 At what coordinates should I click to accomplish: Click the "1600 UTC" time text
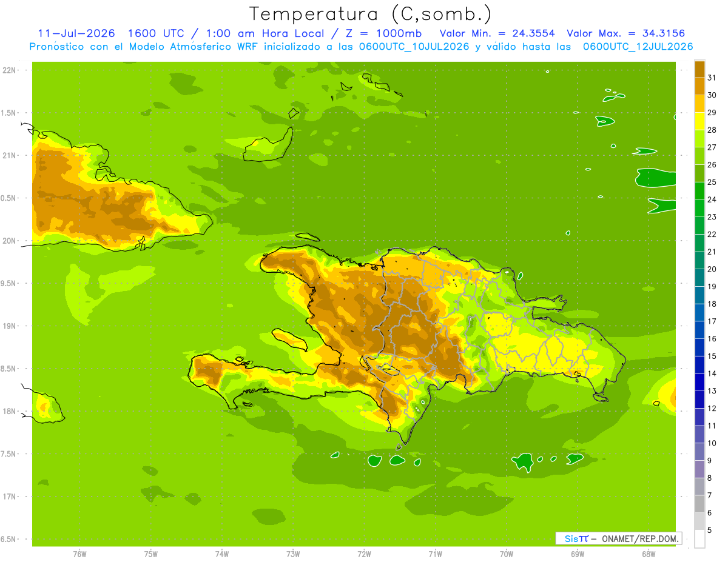click(157, 33)
